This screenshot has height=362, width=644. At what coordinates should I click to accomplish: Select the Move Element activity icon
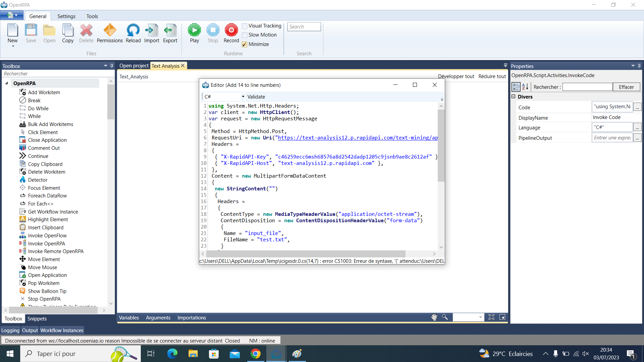coord(22,259)
